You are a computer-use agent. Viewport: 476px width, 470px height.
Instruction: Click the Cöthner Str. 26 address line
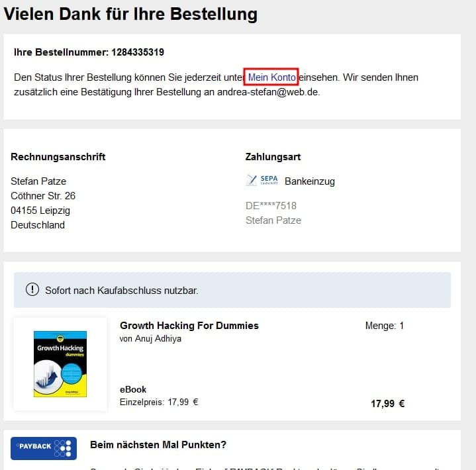pyautogui.click(x=43, y=196)
